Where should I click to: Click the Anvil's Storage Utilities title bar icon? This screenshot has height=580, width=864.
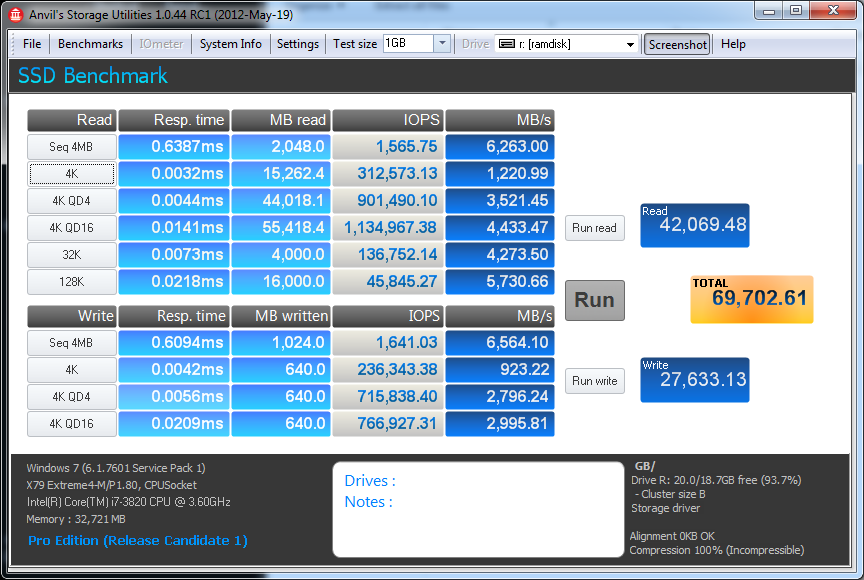tap(16, 13)
